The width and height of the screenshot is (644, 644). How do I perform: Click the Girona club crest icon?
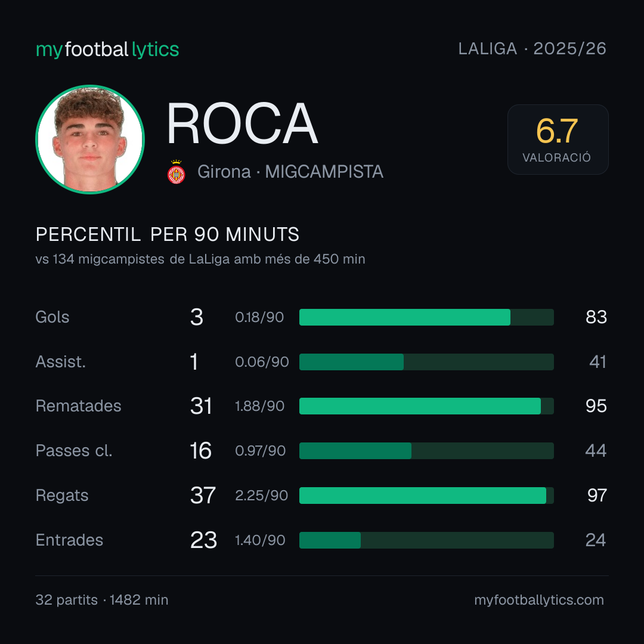tap(176, 172)
